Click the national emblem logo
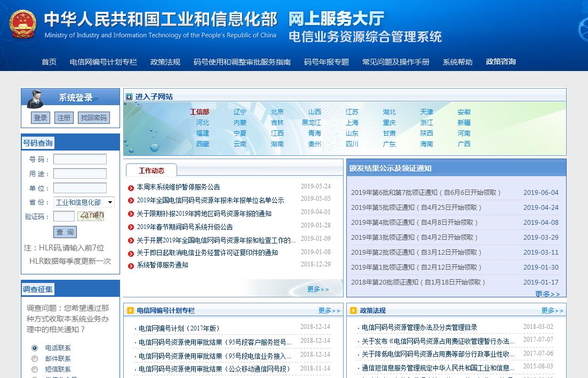The image size is (588, 378). click(x=23, y=24)
